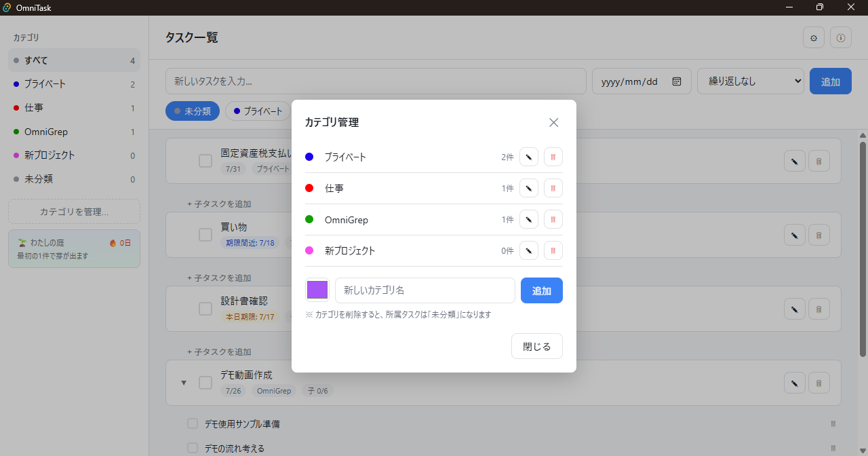The height and width of the screenshot is (456, 868).
Task: Select the 未分類 category chip
Action: pyautogui.click(x=193, y=111)
